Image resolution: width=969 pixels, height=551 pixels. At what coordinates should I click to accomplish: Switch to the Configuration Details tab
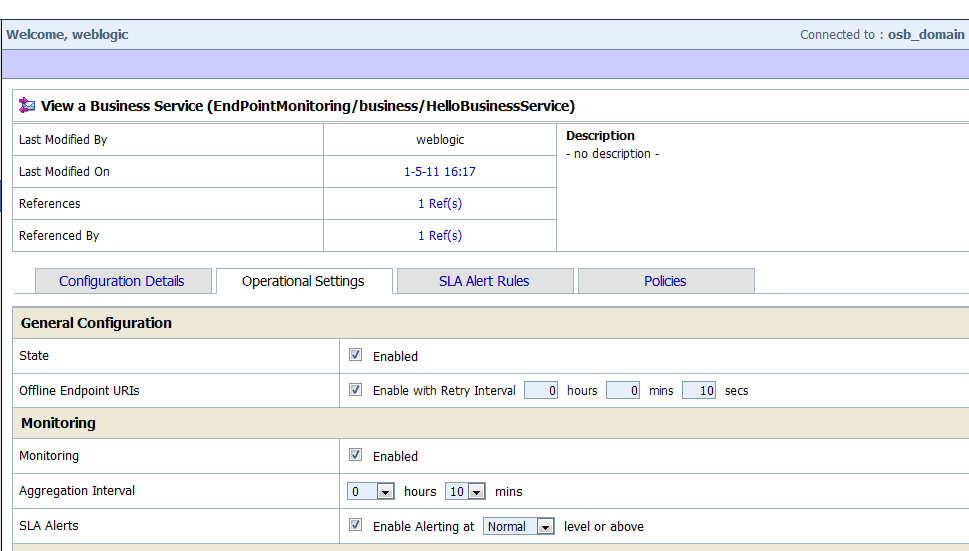point(122,281)
